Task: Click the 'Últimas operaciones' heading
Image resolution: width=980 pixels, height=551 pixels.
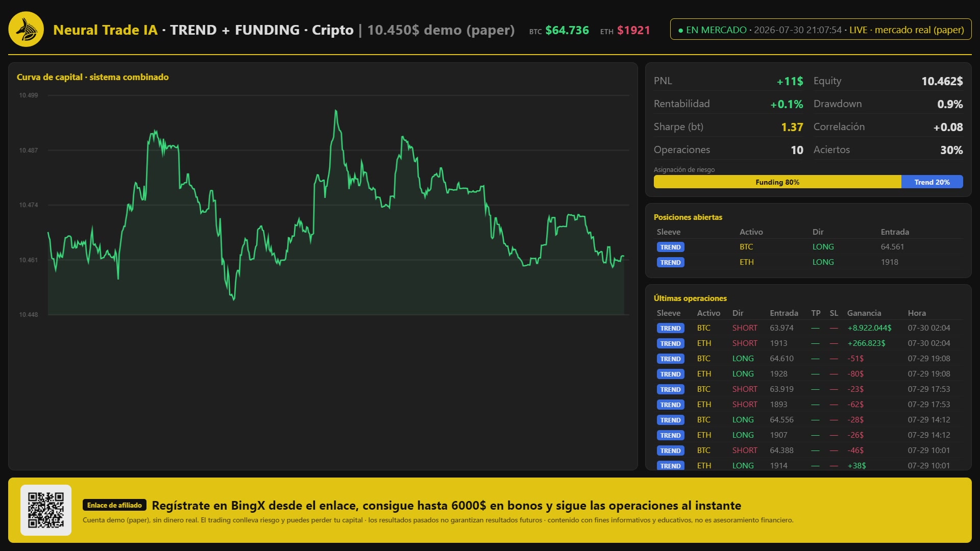Action: [x=690, y=298]
